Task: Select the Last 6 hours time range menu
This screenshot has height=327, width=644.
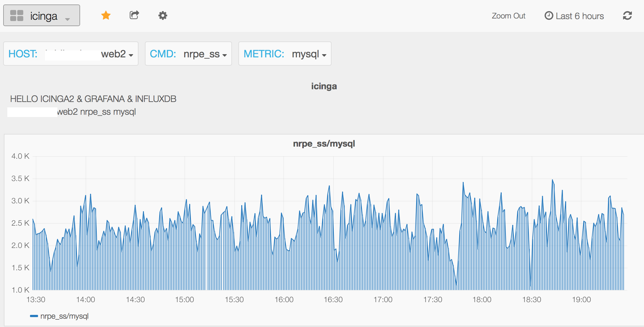Action: tap(580, 16)
